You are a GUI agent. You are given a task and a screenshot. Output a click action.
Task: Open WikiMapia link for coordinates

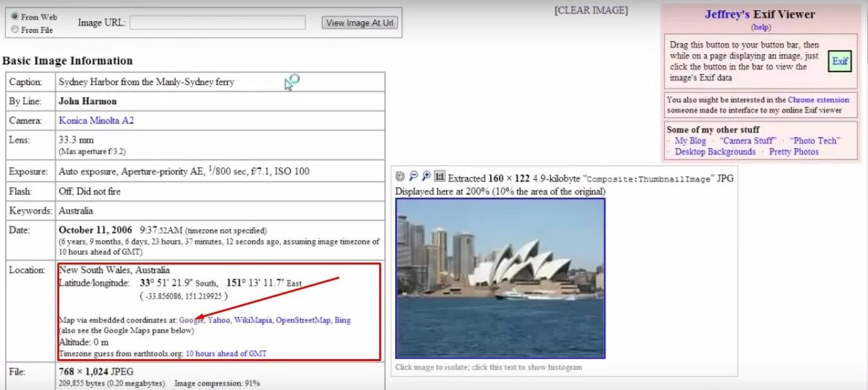tap(253, 320)
